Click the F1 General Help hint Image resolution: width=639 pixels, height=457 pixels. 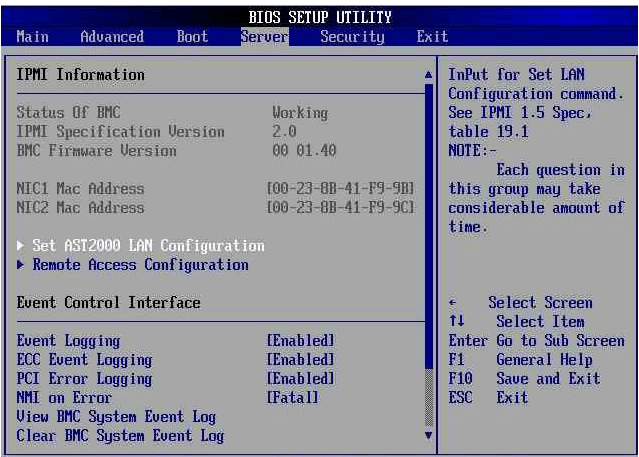pos(521,360)
